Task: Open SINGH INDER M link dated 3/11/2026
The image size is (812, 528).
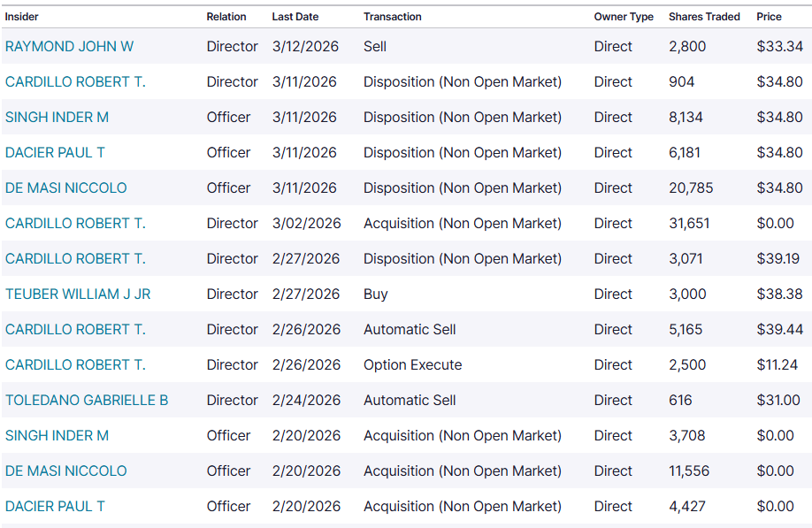Action: click(x=57, y=117)
